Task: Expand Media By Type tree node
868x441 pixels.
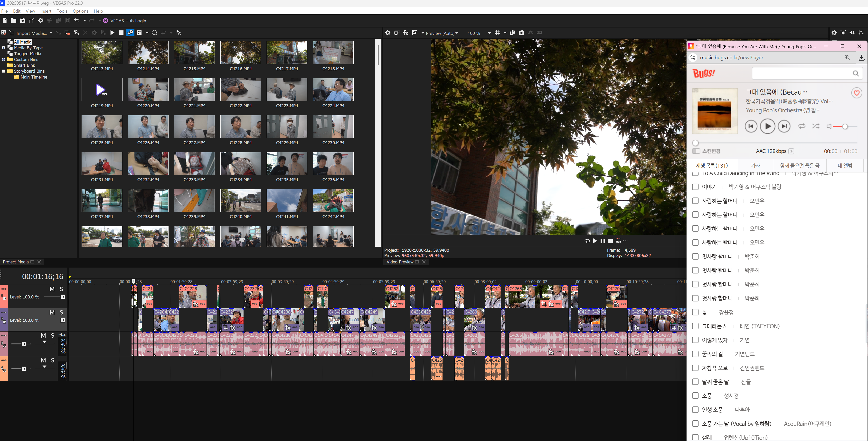Action: click(4, 48)
